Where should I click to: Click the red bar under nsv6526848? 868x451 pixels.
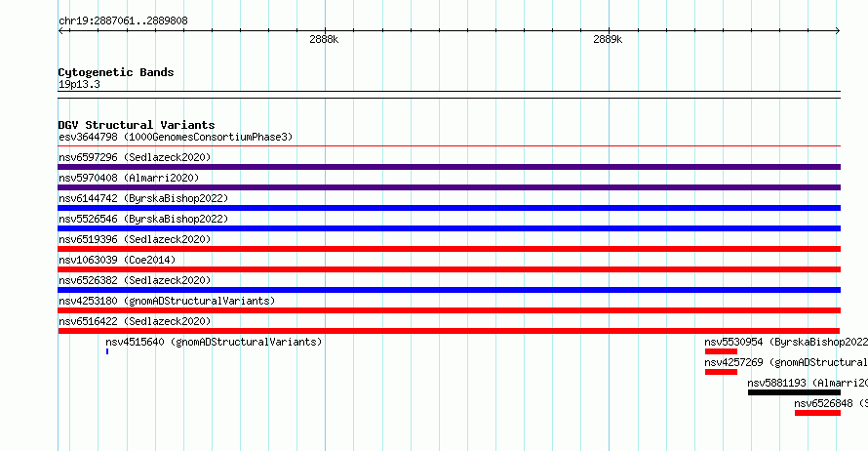(817, 413)
